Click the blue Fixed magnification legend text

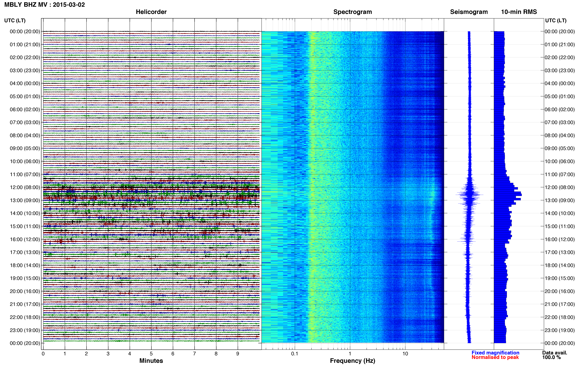(x=495, y=353)
